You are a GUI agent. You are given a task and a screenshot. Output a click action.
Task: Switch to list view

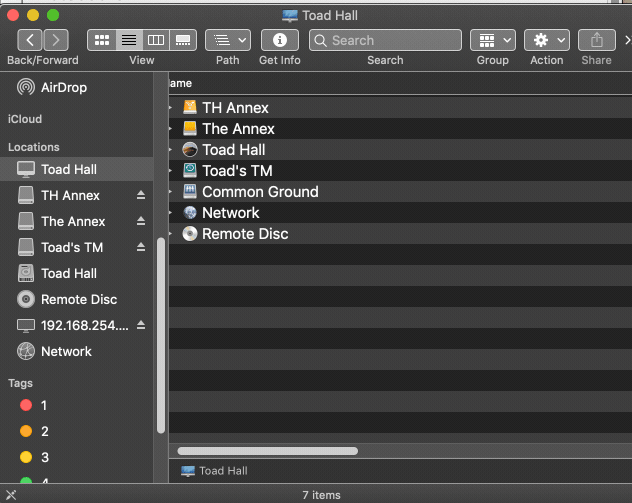tap(129, 40)
